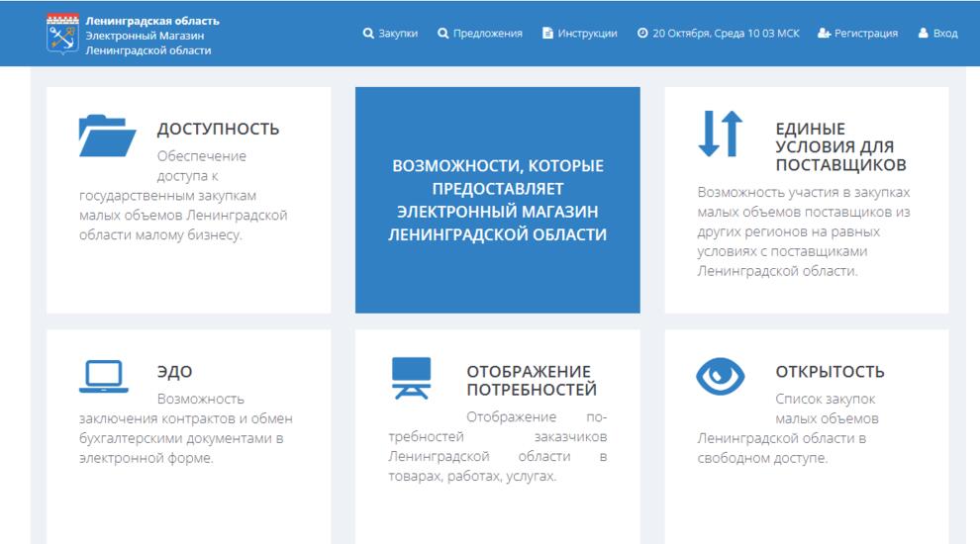Viewport: 980px width, 544px height.
Task: Click the up-down arrows icon for Единые условия
Action: click(x=720, y=134)
